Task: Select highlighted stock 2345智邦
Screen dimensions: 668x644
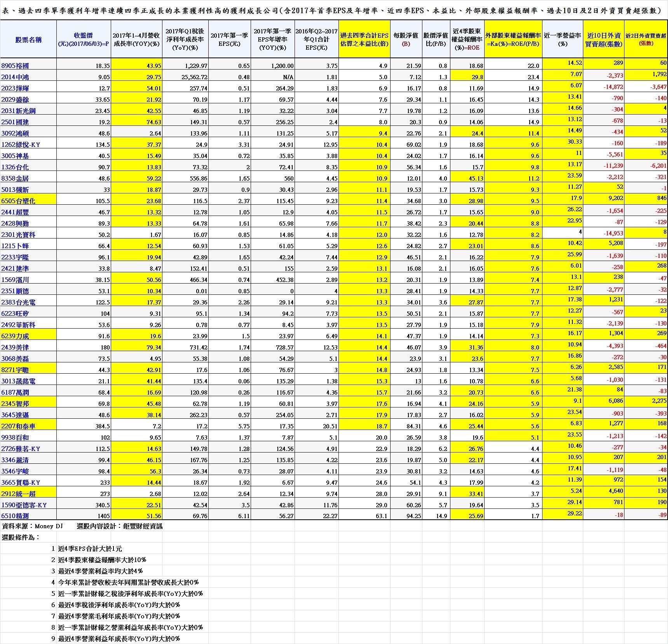Action: 15,404
